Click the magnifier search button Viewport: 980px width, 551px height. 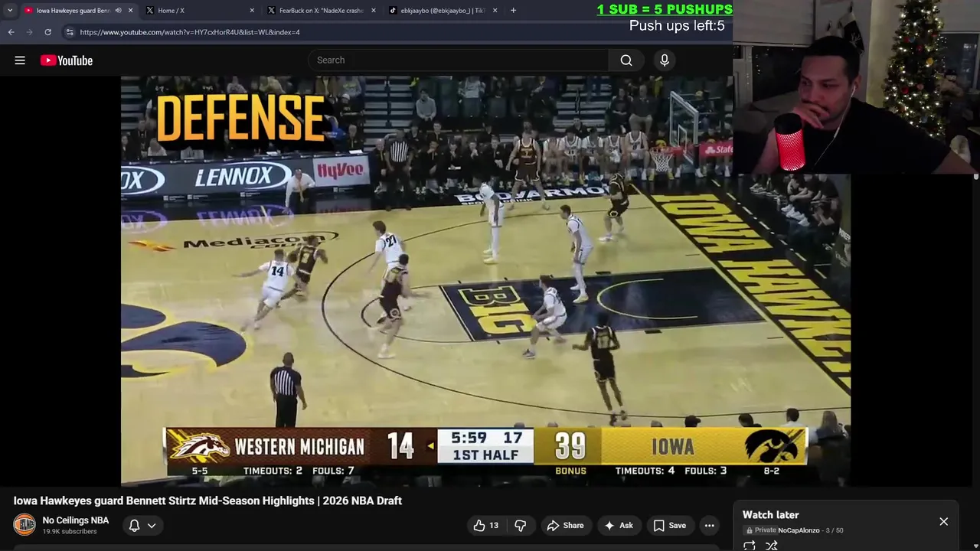click(x=626, y=60)
